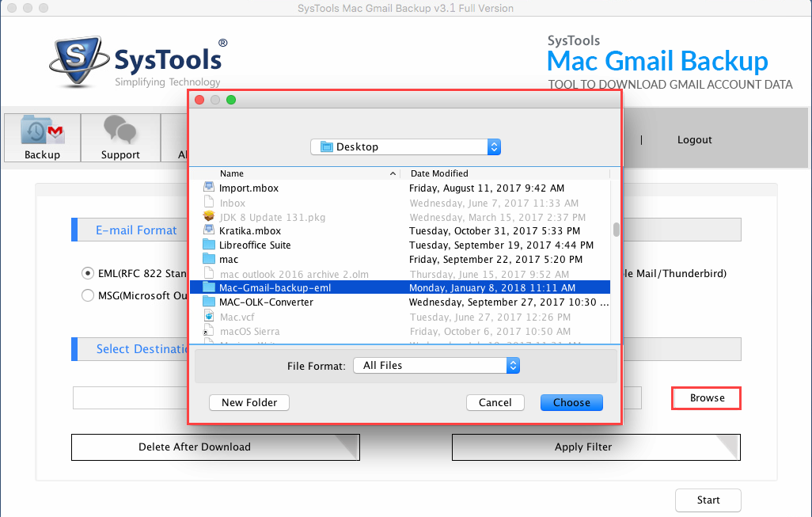Open the Desktop location dropdown
Image resolution: width=812 pixels, height=517 pixels.
click(405, 146)
